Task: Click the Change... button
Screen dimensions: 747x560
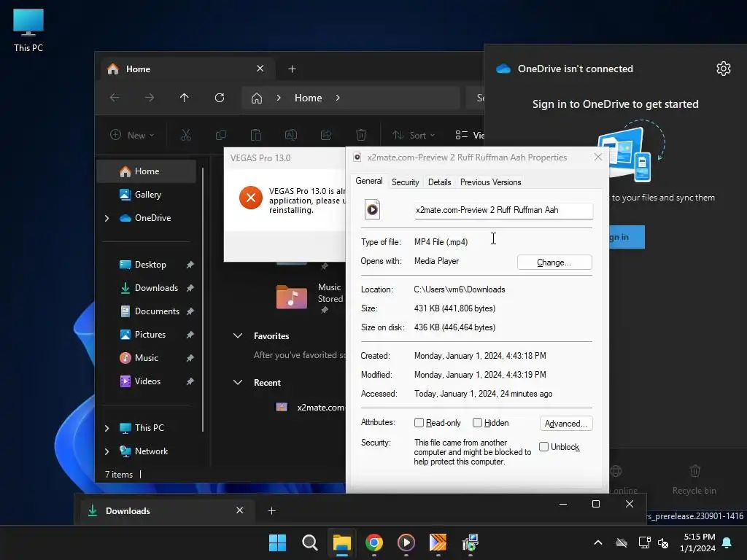Action: click(554, 262)
